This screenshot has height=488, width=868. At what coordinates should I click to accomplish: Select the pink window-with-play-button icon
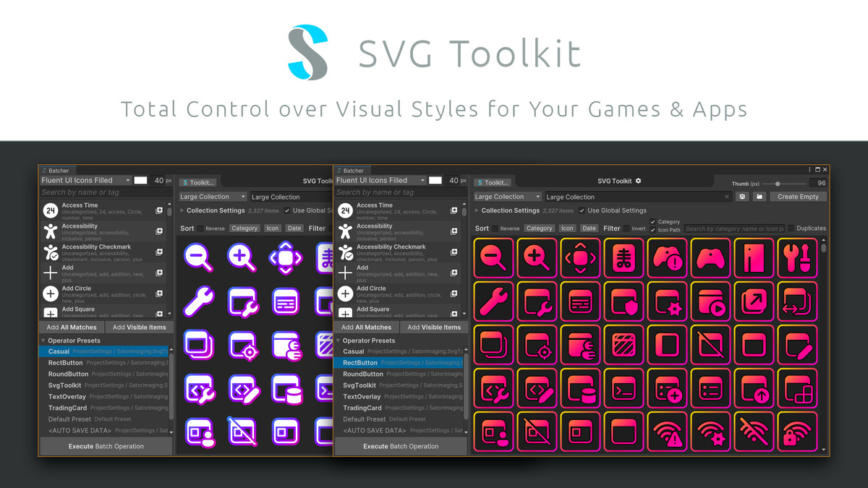pyautogui.click(x=711, y=301)
